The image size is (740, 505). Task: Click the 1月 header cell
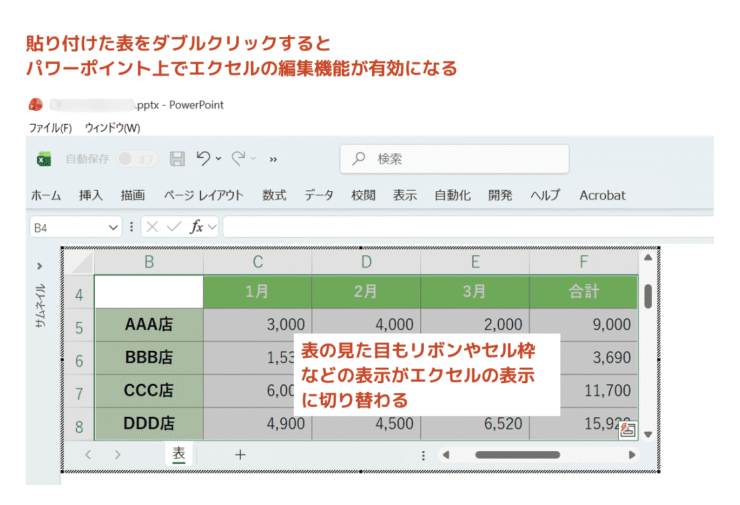258,292
